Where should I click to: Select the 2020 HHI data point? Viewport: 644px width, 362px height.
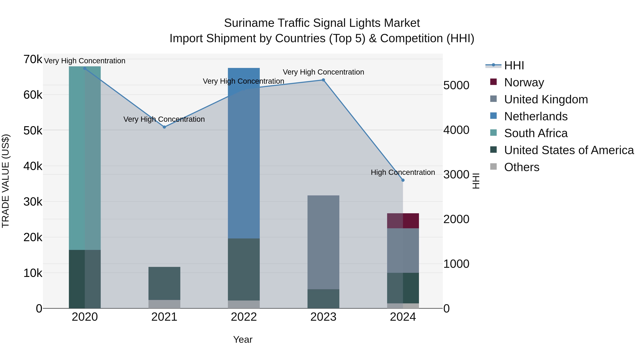point(85,68)
